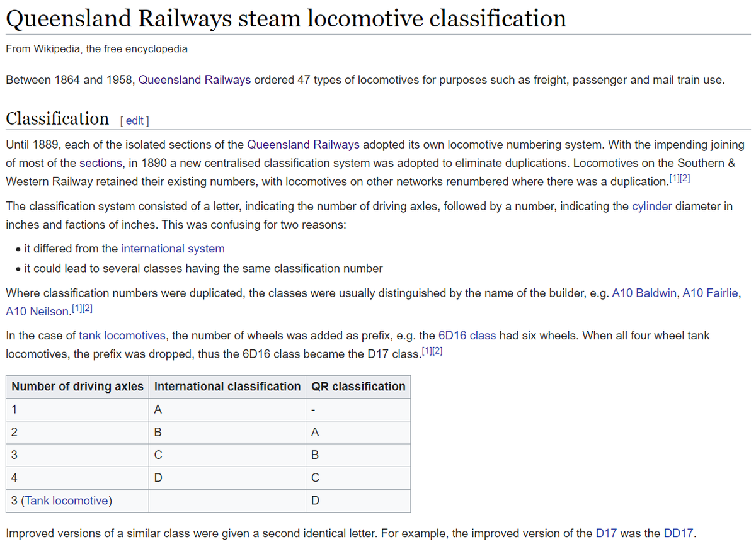
Task: Open the 'international system' link
Action: [x=173, y=249]
